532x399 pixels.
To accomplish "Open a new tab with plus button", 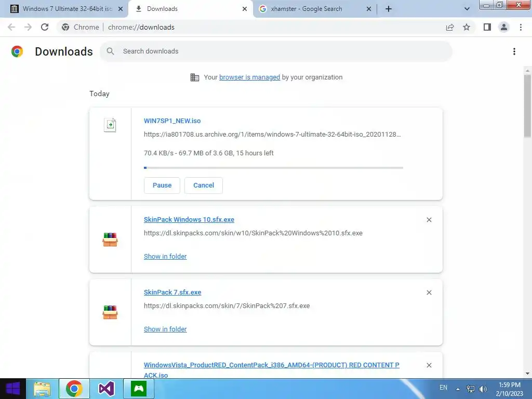I will [x=389, y=9].
